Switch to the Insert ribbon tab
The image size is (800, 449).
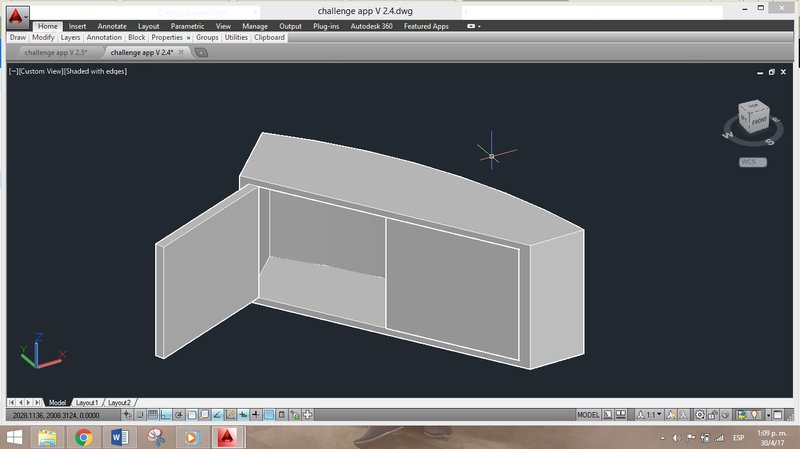pyautogui.click(x=77, y=26)
